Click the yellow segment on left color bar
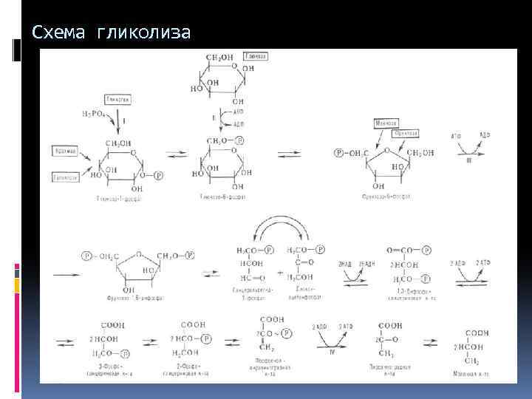Image resolution: width=532 pixels, height=399 pixels. pos(16,286)
